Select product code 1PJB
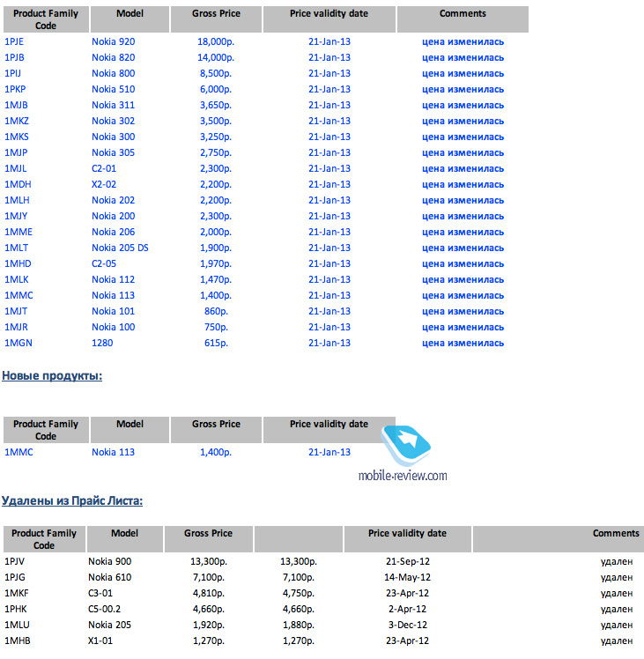Image resolution: width=644 pixels, height=659 pixels. 14,57
